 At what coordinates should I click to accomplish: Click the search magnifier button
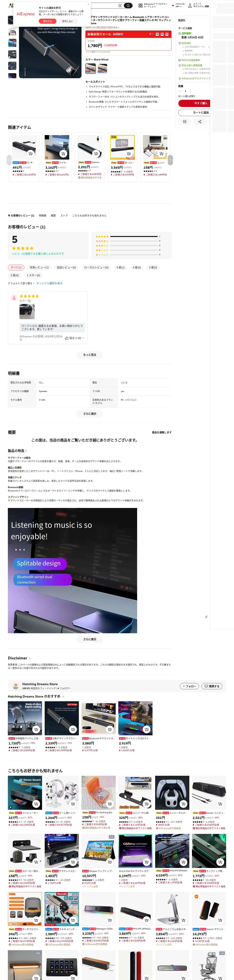(x=128, y=6)
